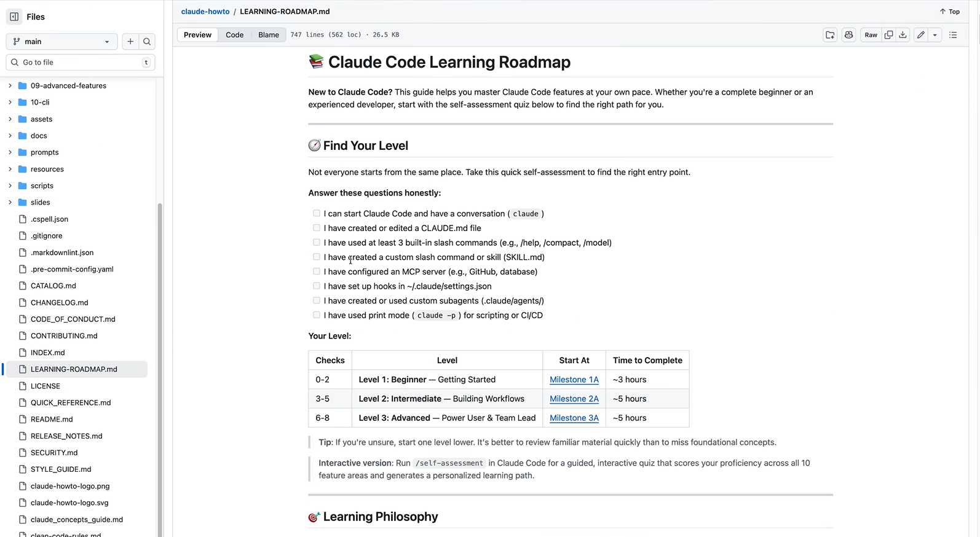The width and height of the screenshot is (980, 537).
Task: Open the Copilot icon in toolbar
Action: pyautogui.click(x=849, y=35)
